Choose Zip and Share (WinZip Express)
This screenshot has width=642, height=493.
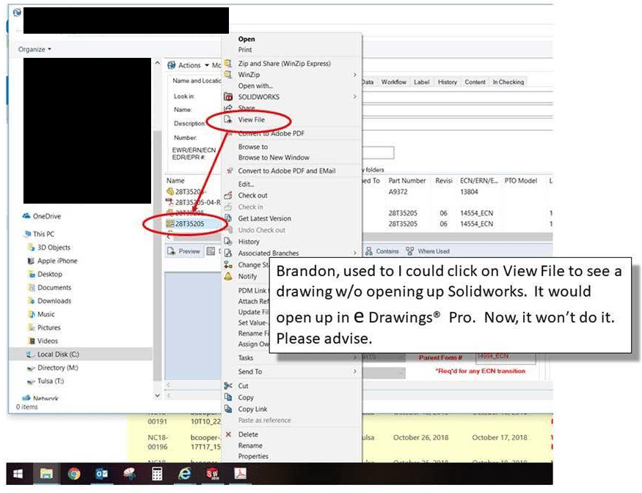(284, 63)
